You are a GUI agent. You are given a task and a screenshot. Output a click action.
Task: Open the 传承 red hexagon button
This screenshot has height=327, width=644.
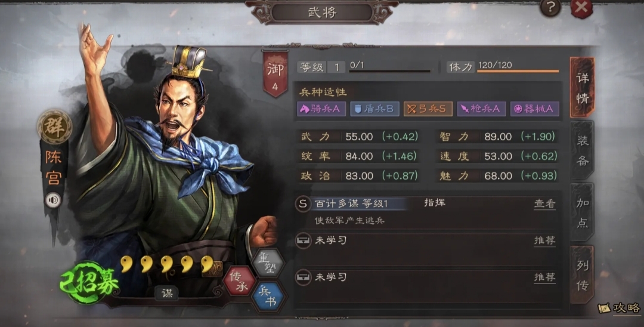239,280
